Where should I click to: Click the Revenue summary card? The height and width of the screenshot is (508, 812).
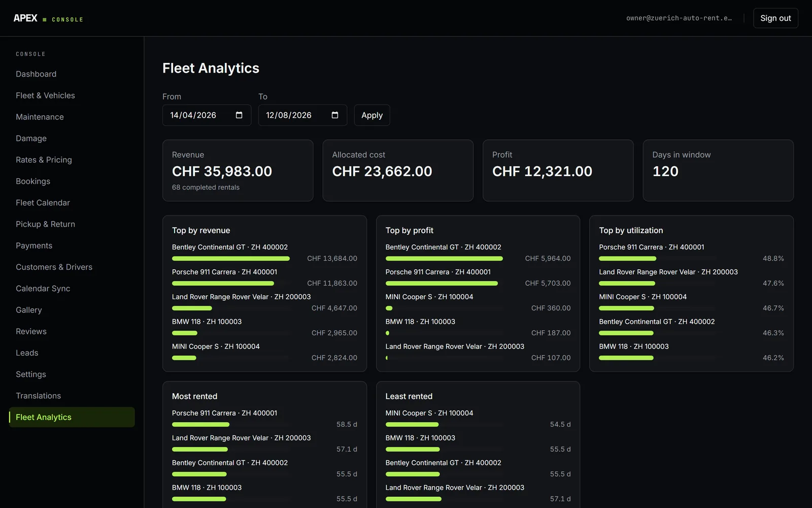238,171
